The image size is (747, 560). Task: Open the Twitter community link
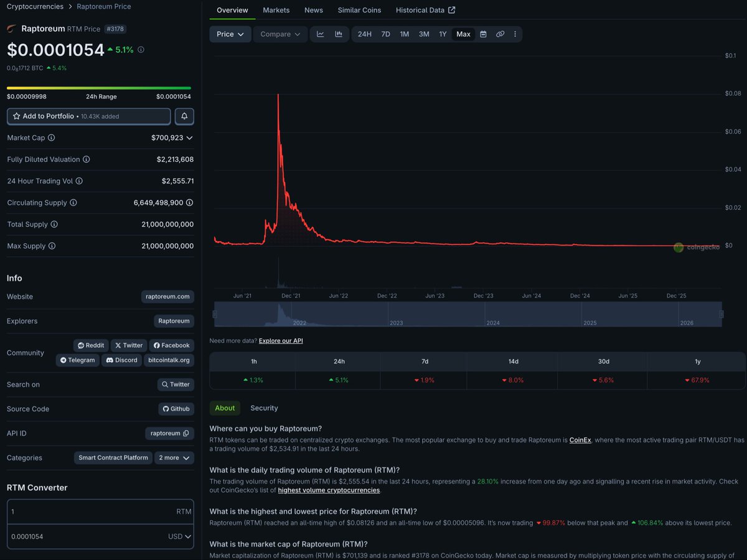point(129,345)
